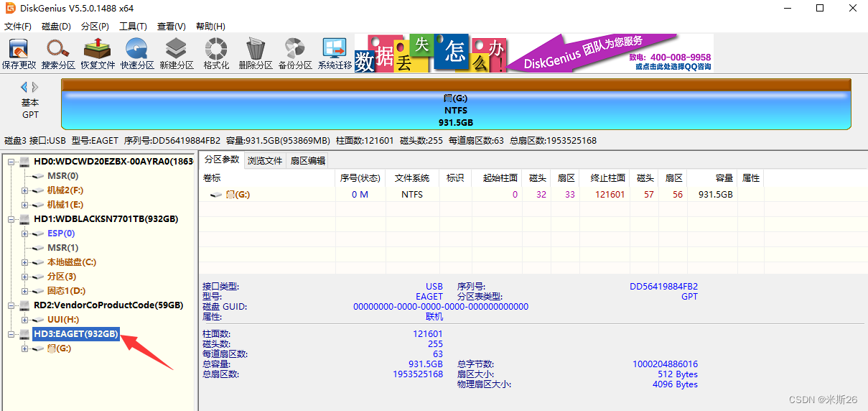Select RD2:VendorCoProductCode(59GB) disk
Screen dimensions: 868x411
tap(108, 305)
